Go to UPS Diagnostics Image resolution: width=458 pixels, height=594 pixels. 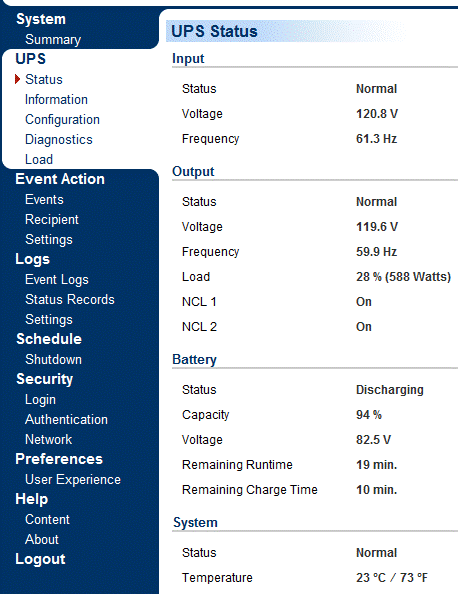click(x=59, y=139)
